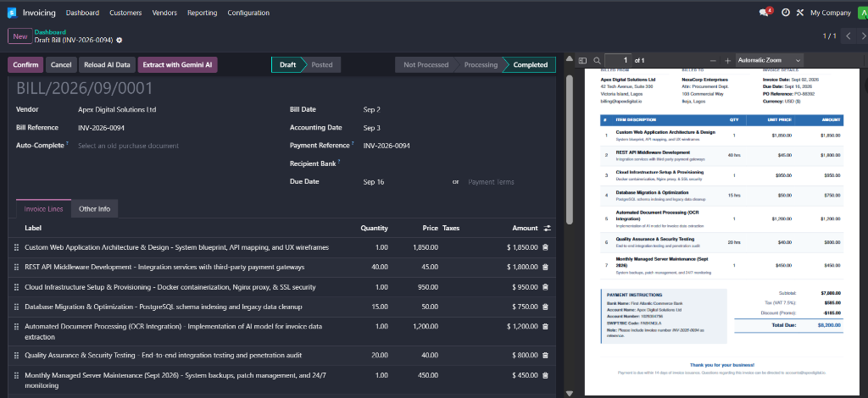The height and width of the screenshot is (398, 868).
Task: Click the New button
Action: [x=20, y=36]
